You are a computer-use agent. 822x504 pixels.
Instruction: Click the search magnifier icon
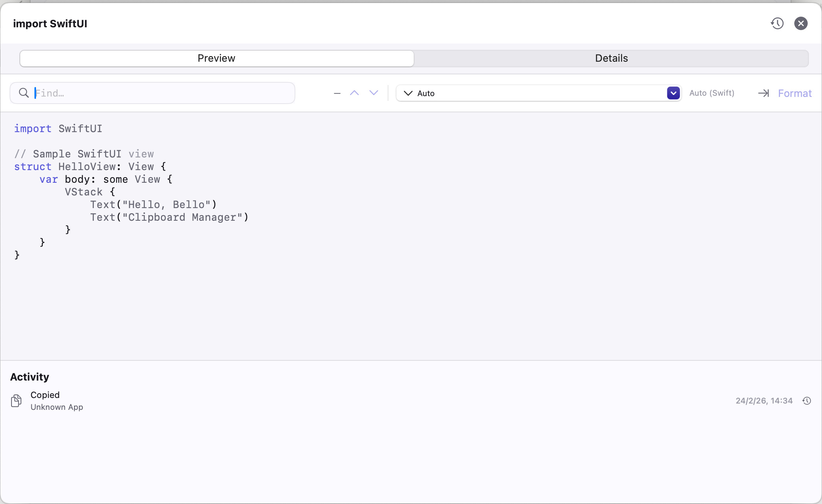tap(24, 93)
